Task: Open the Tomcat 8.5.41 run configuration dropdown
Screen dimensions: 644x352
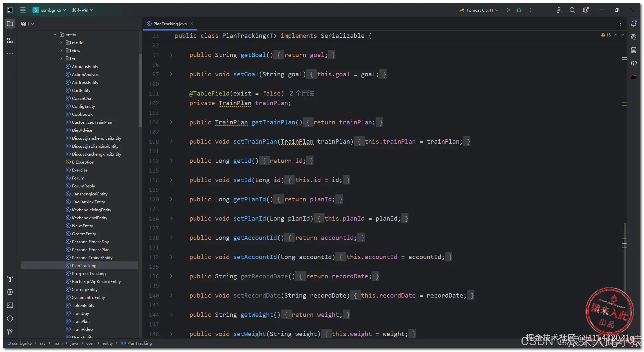Action: click(x=479, y=10)
